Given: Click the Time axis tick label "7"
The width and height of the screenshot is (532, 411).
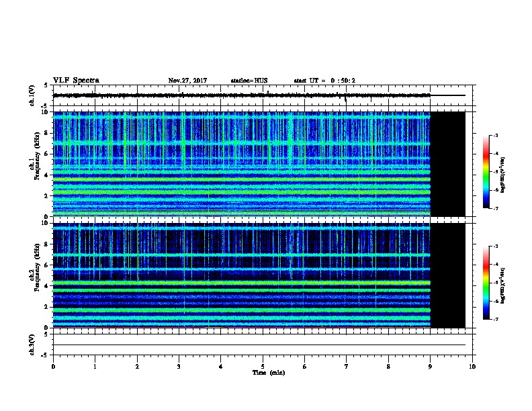Looking at the screenshot, I should point(347,367).
